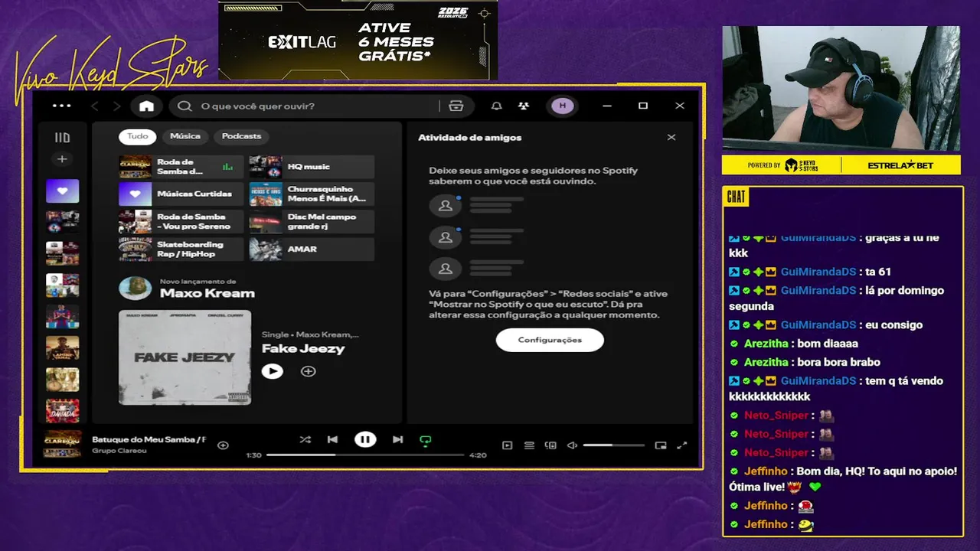The height and width of the screenshot is (551, 980).
Task: Open 'Disc Mel campo grande rj' tile
Action: [x=312, y=222]
